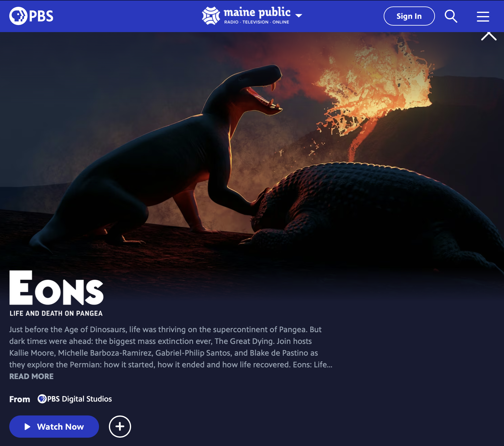Viewport: 504px width, 446px height.
Task: Open the PBS Digital Studios link
Action: (75, 399)
